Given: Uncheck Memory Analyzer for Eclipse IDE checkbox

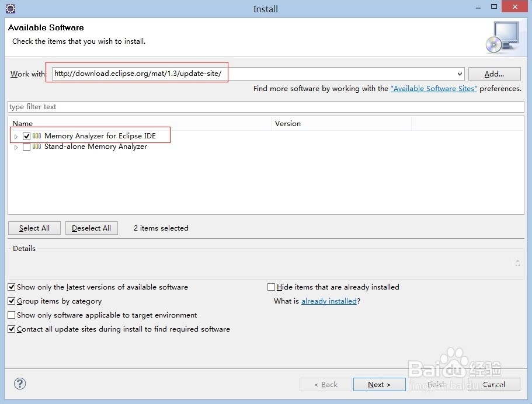Looking at the screenshot, I should [x=26, y=136].
